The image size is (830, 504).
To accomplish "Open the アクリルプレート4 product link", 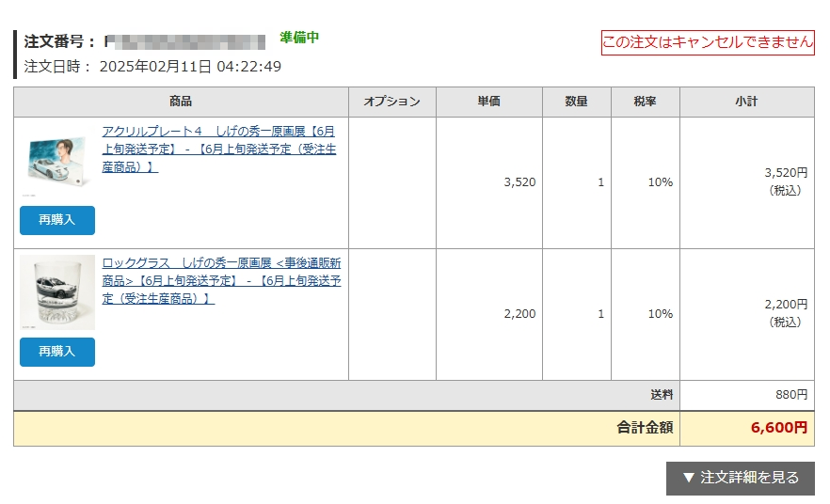I will pyautogui.click(x=218, y=150).
